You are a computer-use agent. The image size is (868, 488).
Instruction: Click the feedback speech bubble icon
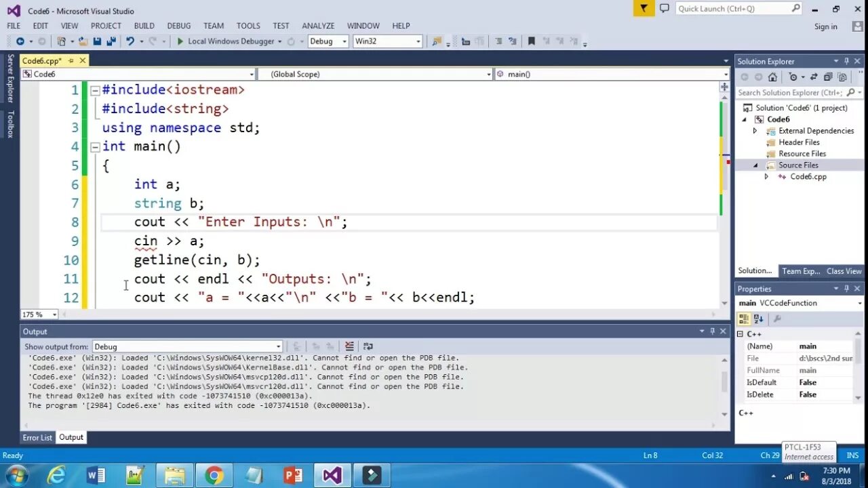pyautogui.click(x=665, y=8)
